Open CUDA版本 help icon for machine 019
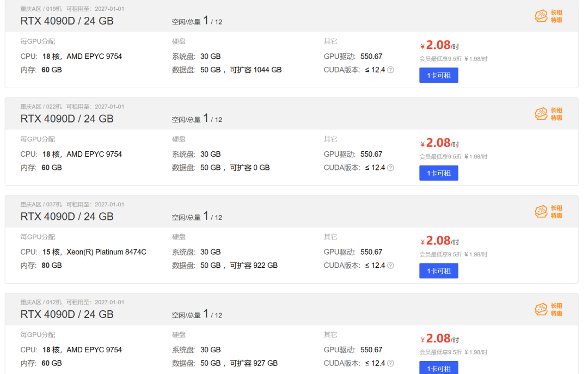Image resolution: width=588 pixels, height=374 pixels. tap(390, 70)
